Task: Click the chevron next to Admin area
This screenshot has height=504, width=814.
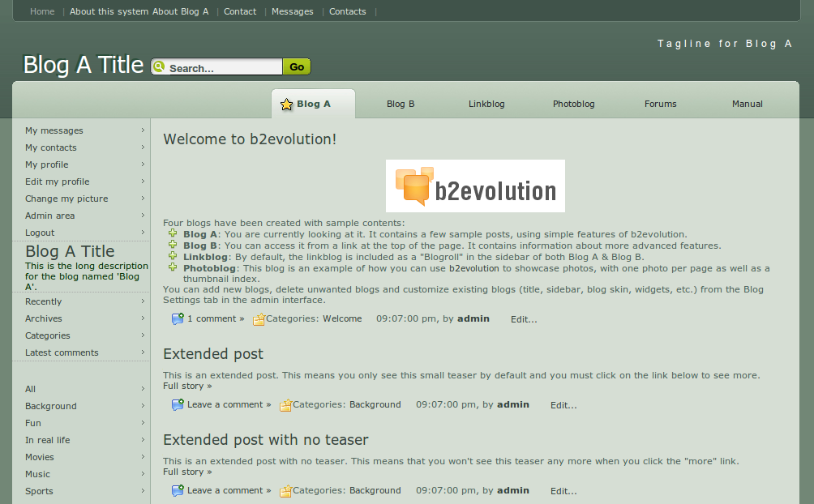Action: 143,216
